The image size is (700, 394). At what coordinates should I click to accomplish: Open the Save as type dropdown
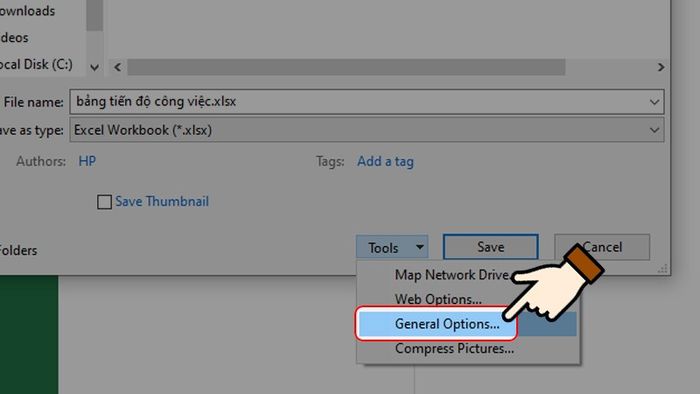click(367, 130)
